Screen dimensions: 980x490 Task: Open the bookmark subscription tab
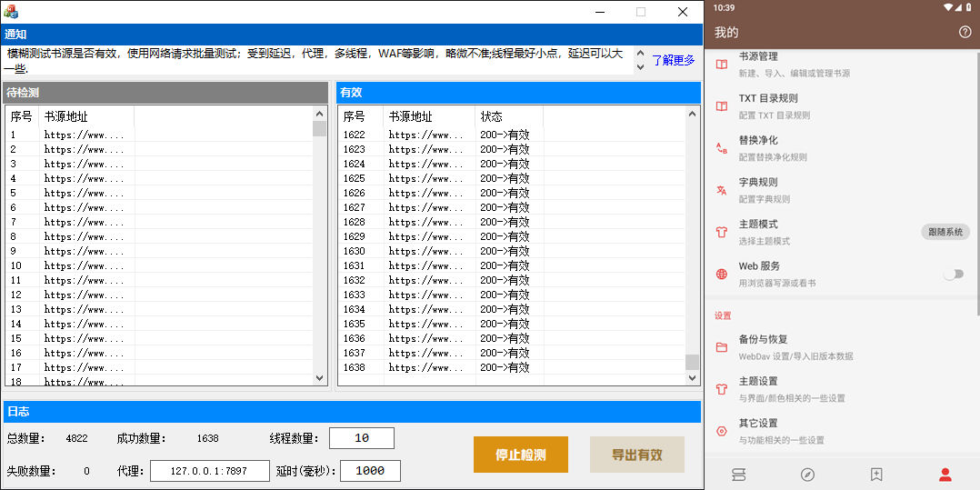(876, 474)
